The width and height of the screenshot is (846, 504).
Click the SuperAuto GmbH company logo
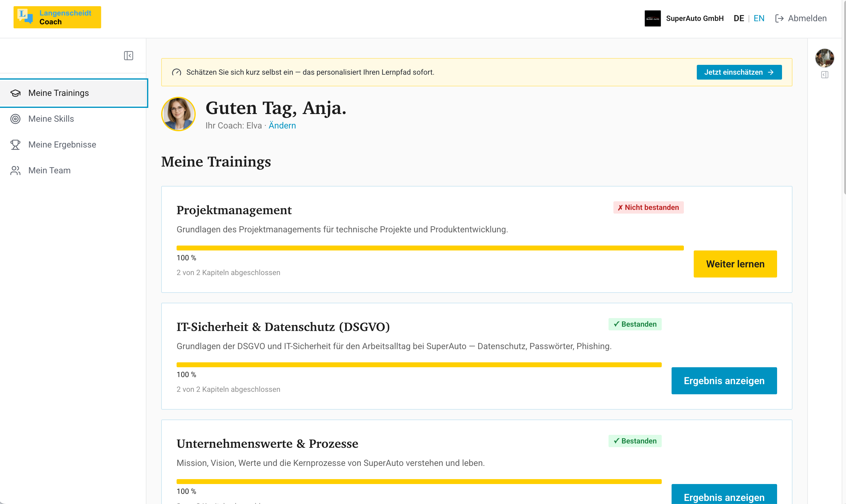[x=652, y=18]
